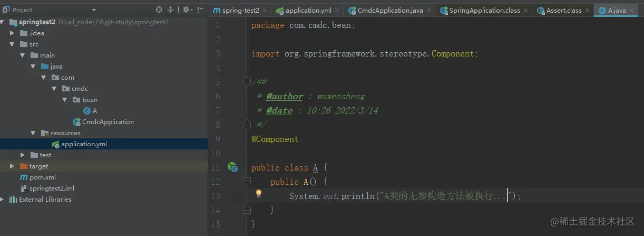
Task: Collapse the cmdc package arrow
Action: point(54,89)
